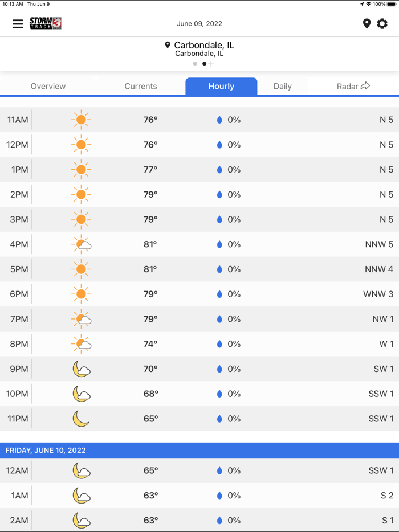This screenshot has height=532, width=399.
Task: Tap sunny icon in 6PM row
Action: [81, 294]
